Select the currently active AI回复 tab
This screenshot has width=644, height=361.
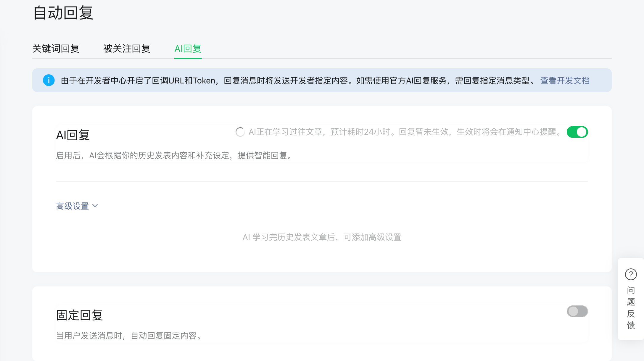(x=188, y=49)
